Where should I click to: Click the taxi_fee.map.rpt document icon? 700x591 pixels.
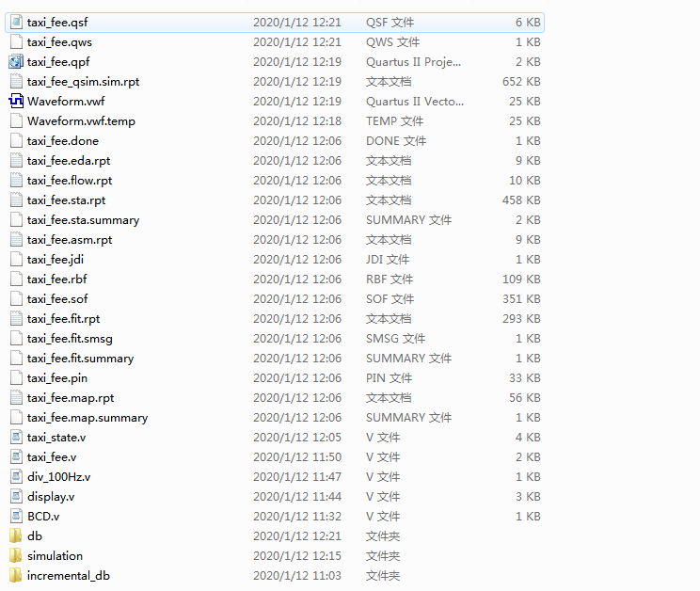[16, 398]
